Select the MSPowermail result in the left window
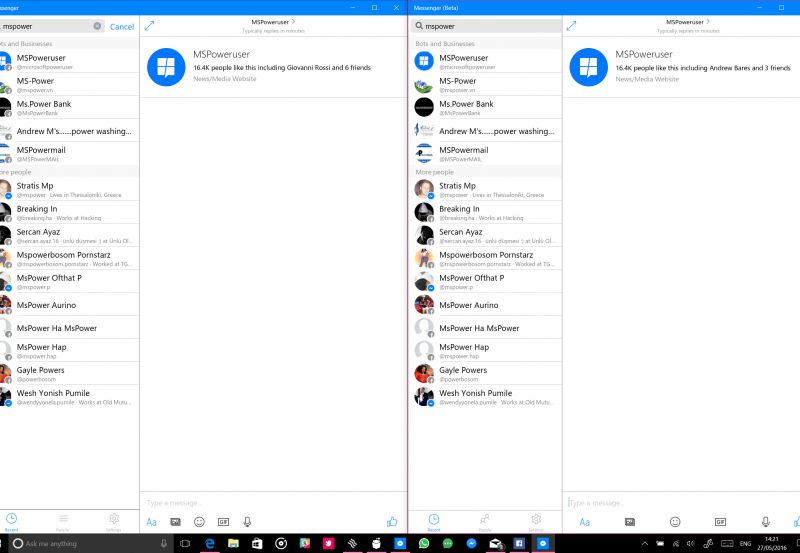 [69, 154]
